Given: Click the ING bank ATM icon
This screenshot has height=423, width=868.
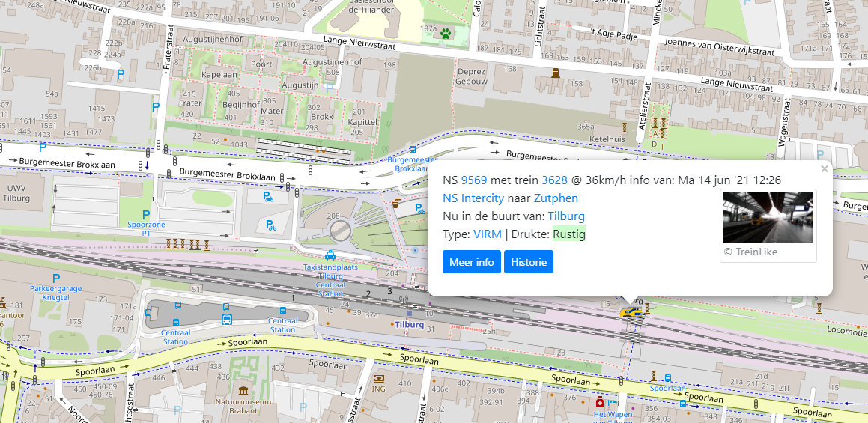Looking at the screenshot, I should [x=379, y=378].
